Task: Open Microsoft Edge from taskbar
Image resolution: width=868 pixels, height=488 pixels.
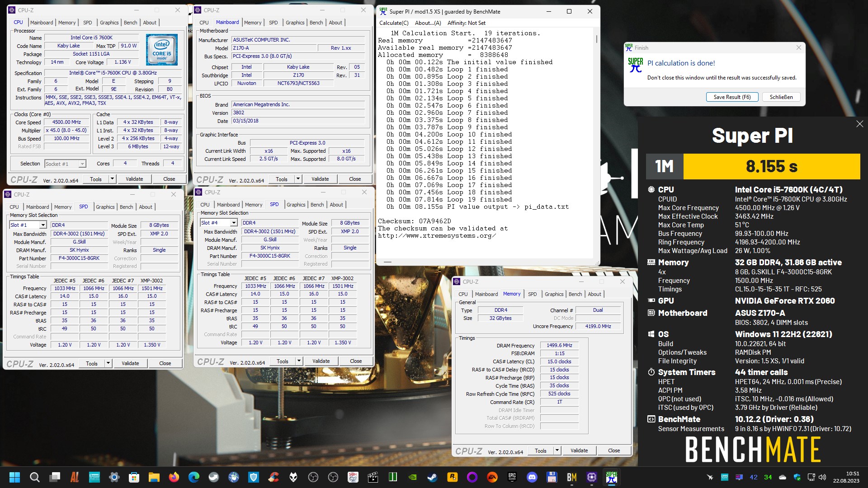Action: click(193, 477)
